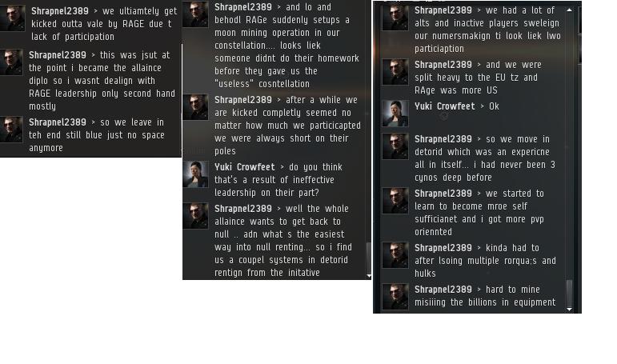Select Shrapnel2389 avatar by 'after a while we are kicked'
Viewport: 617px width, 364px height.
pos(195,107)
